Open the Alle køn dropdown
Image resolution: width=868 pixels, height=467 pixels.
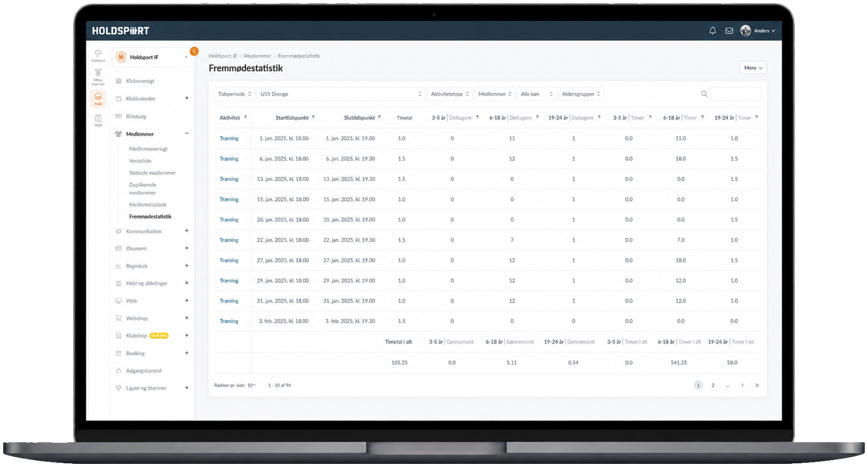pyautogui.click(x=536, y=94)
